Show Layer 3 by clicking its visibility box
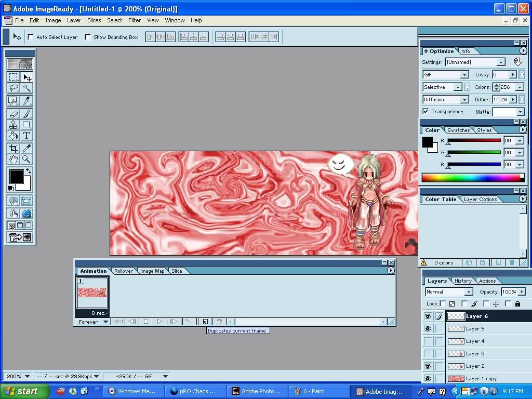Screen dimensions: 532x399 tap(428, 353)
